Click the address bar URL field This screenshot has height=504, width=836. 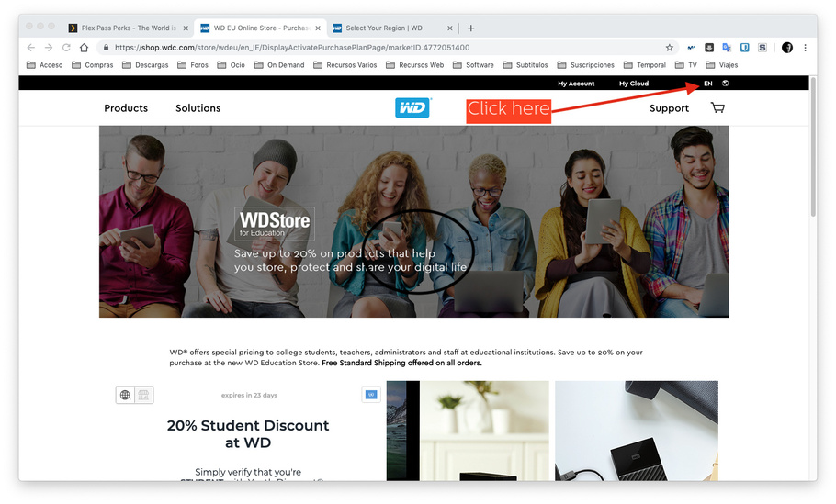pos(387,48)
